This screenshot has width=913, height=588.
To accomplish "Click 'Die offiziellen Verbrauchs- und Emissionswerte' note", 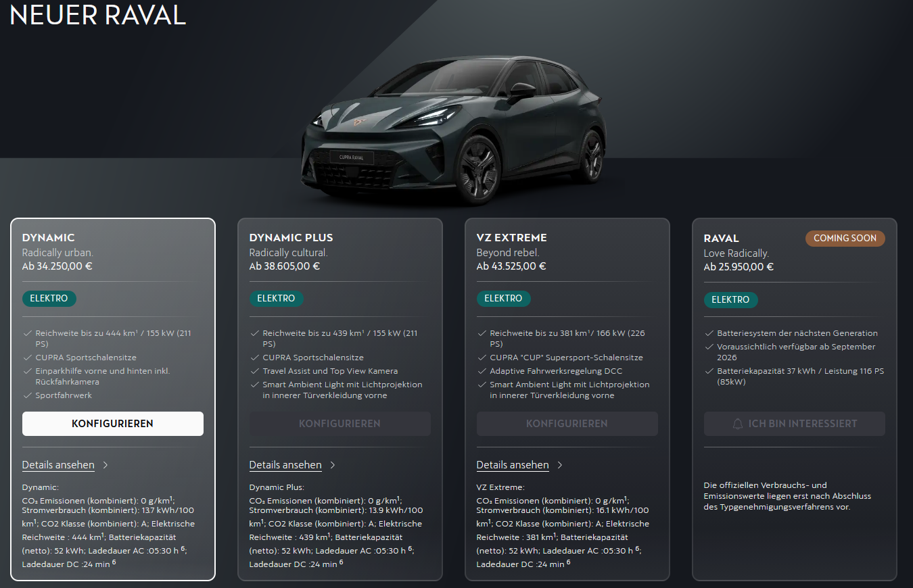I will coord(787,496).
